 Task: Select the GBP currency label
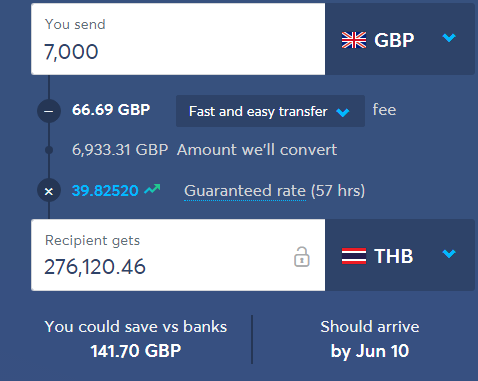[394, 40]
